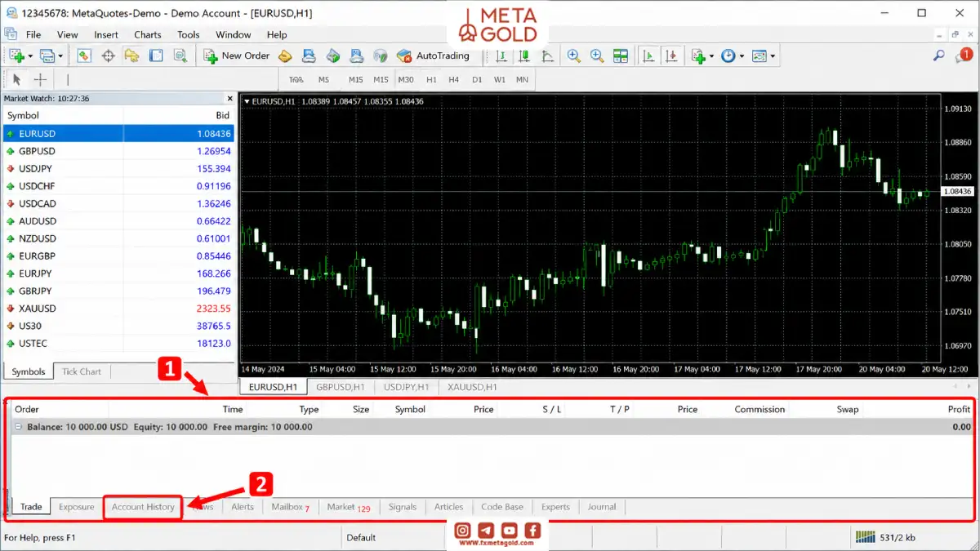Collapse the Balance row expander

coord(18,427)
